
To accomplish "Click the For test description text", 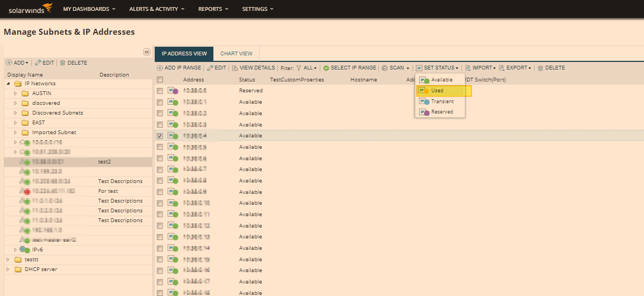I will pyautogui.click(x=108, y=191).
